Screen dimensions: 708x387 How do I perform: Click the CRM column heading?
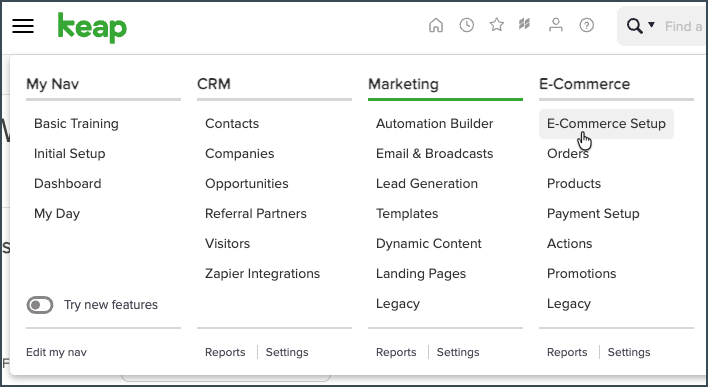pos(214,84)
